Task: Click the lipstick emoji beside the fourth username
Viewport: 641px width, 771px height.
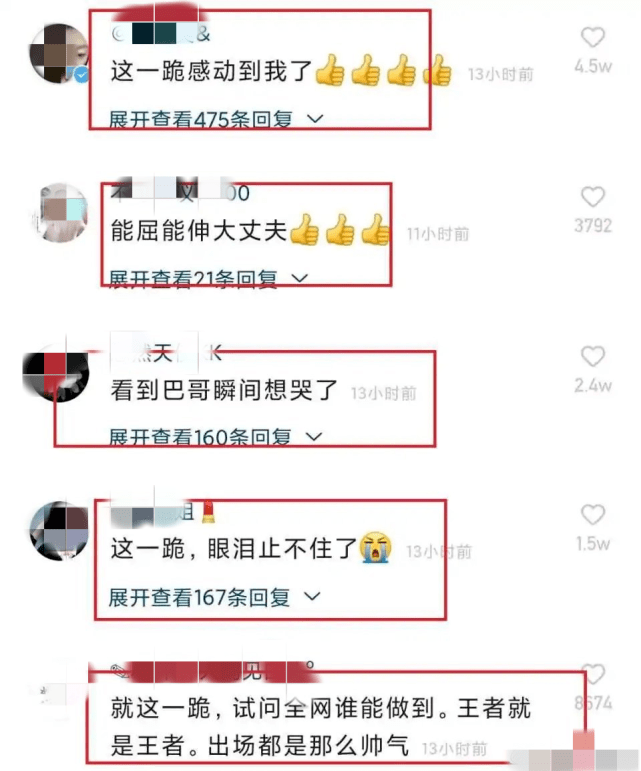Action: pyautogui.click(x=208, y=512)
